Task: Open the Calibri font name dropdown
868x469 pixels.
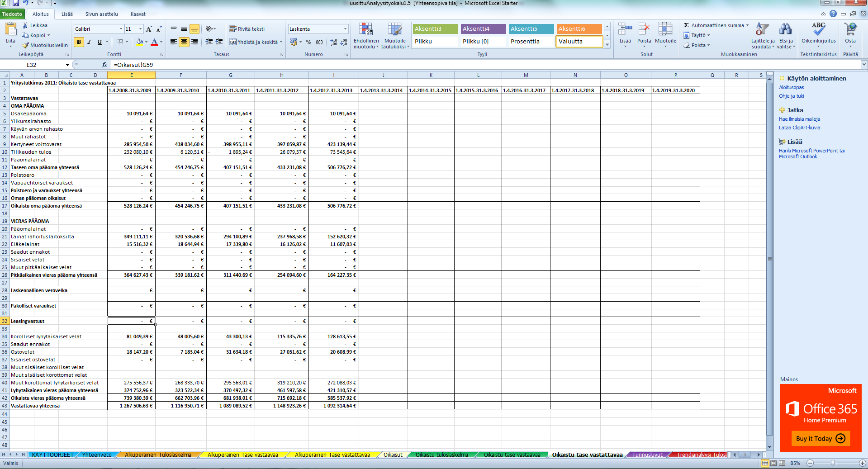Action: pos(121,29)
